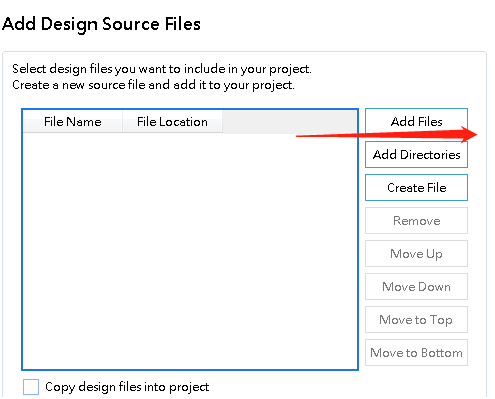
Task: Click the Add Files button
Action: tap(416, 121)
